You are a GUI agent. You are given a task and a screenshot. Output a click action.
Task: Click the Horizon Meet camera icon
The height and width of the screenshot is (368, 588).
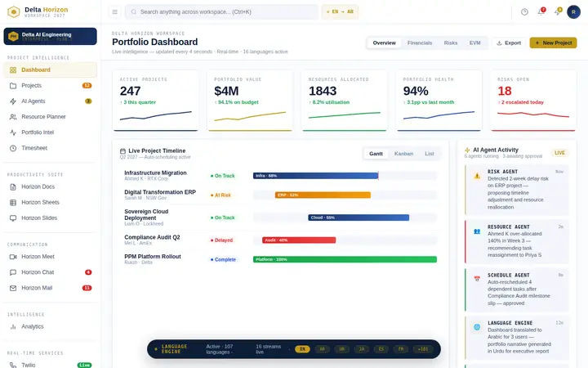13,257
